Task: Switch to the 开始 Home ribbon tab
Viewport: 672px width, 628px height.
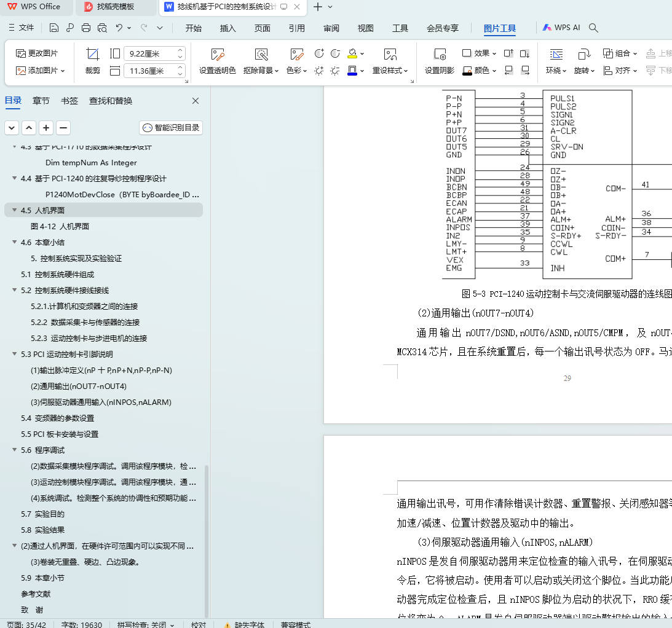Action: [x=193, y=28]
